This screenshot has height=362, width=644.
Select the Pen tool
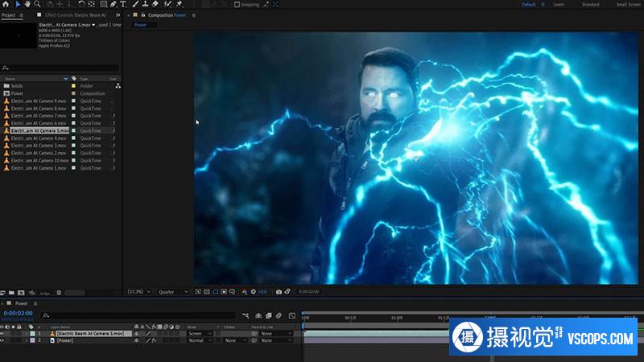click(114, 4)
